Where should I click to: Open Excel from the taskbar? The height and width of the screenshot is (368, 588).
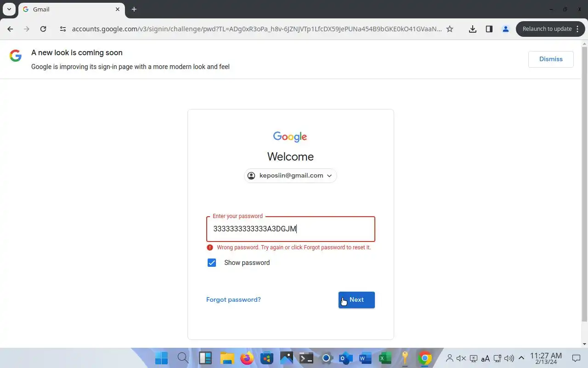[x=385, y=358]
